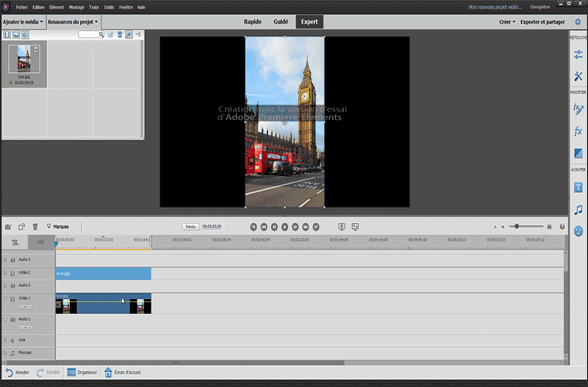Open the Music note panel
The height and width of the screenshot is (387, 588).
578,210
